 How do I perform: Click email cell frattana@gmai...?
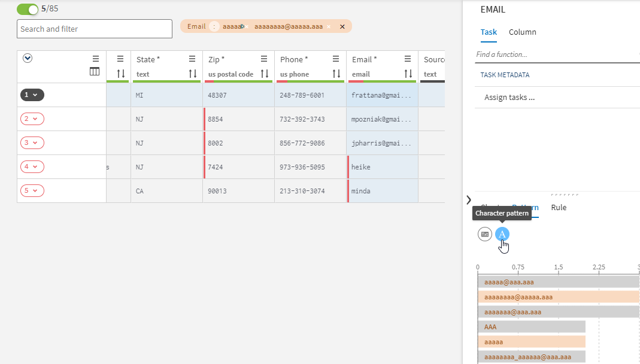click(382, 95)
